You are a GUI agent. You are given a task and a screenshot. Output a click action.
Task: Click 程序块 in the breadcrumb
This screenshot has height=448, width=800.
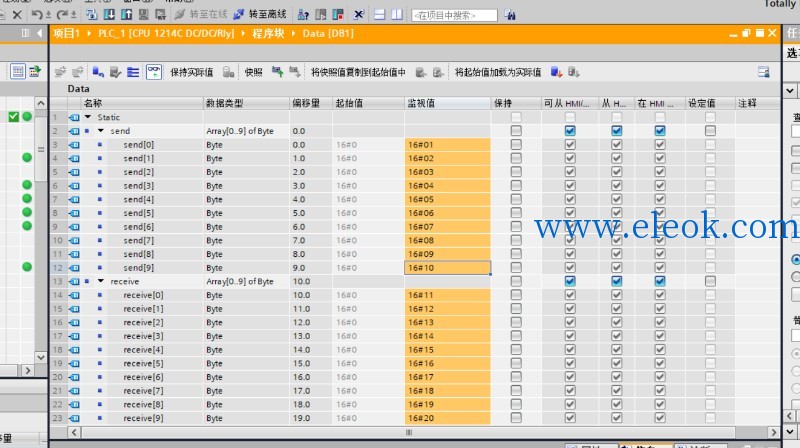(268, 34)
